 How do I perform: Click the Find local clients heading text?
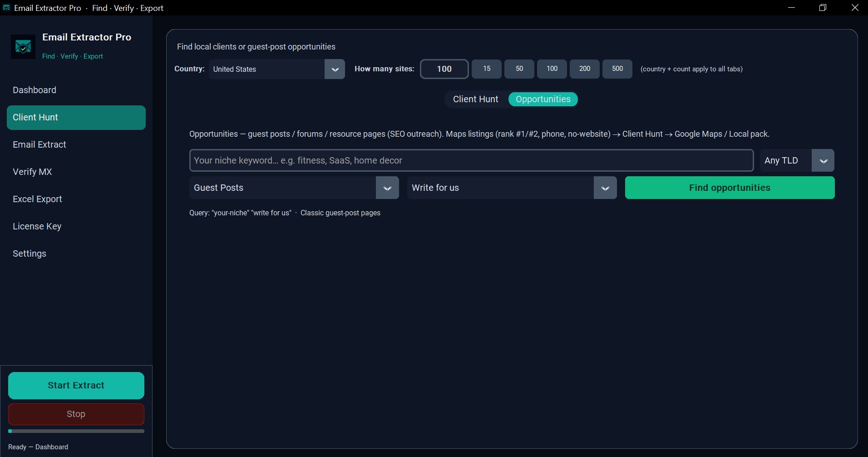coord(256,47)
